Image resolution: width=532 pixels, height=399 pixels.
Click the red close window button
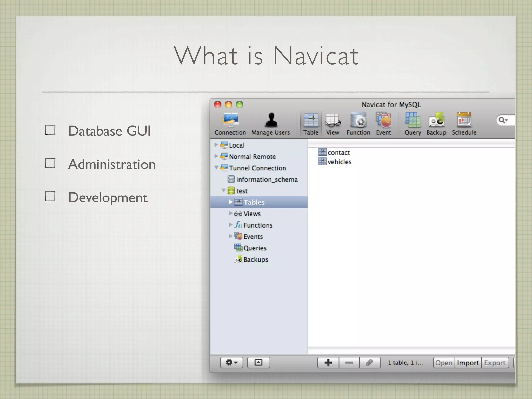[x=218, y=104]
